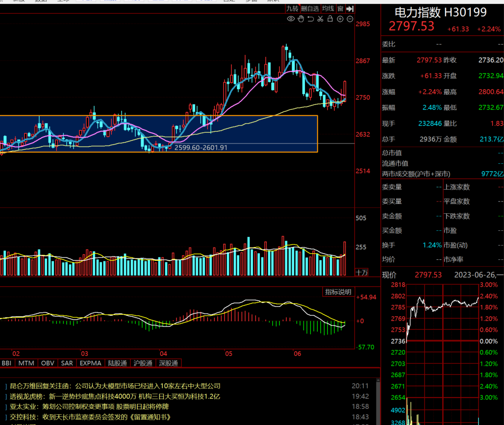Click the 现手 value 232846

click(x=430, y=124)
